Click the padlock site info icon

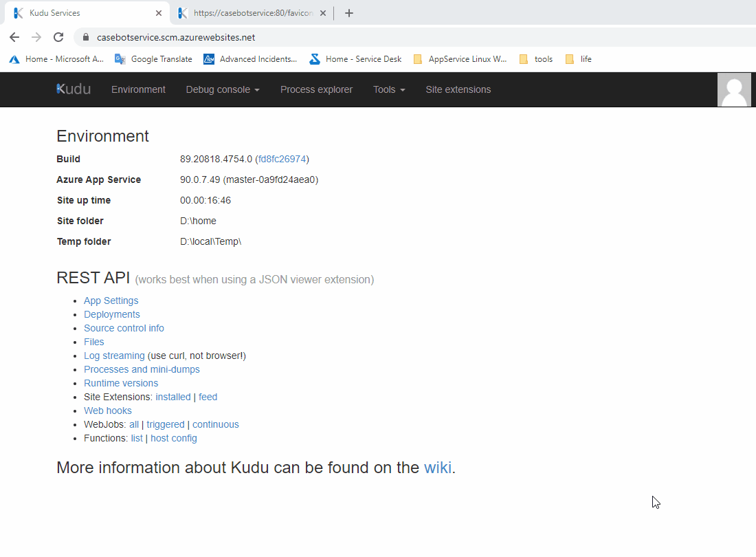pyautogui.click(x=86, y=37)
